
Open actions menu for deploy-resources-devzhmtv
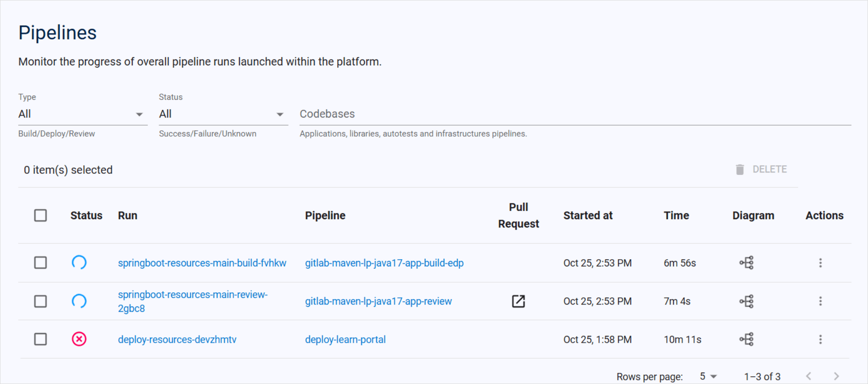[x=820, y=340]
